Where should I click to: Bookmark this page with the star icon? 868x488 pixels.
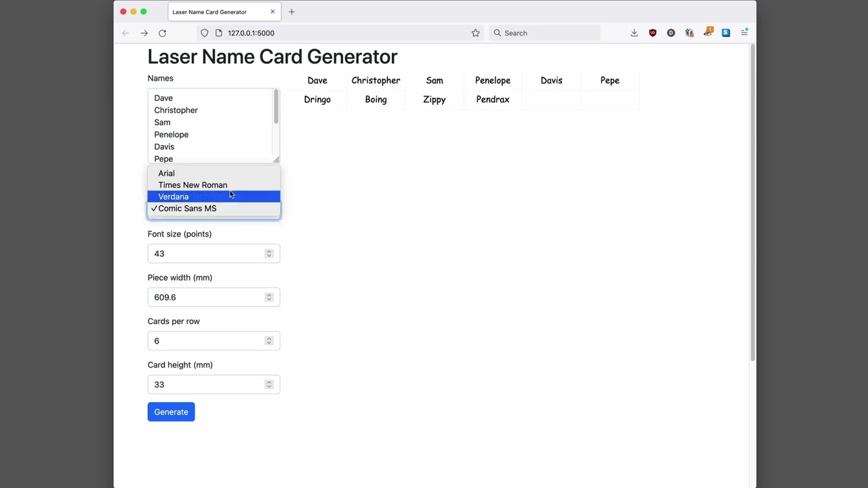pos(475,33)
